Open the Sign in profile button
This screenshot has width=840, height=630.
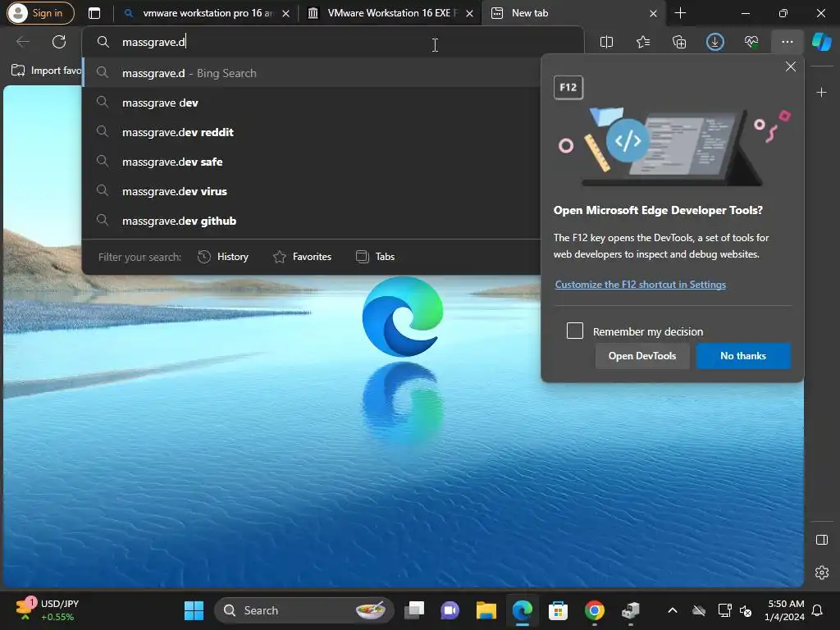pos(39,13)
